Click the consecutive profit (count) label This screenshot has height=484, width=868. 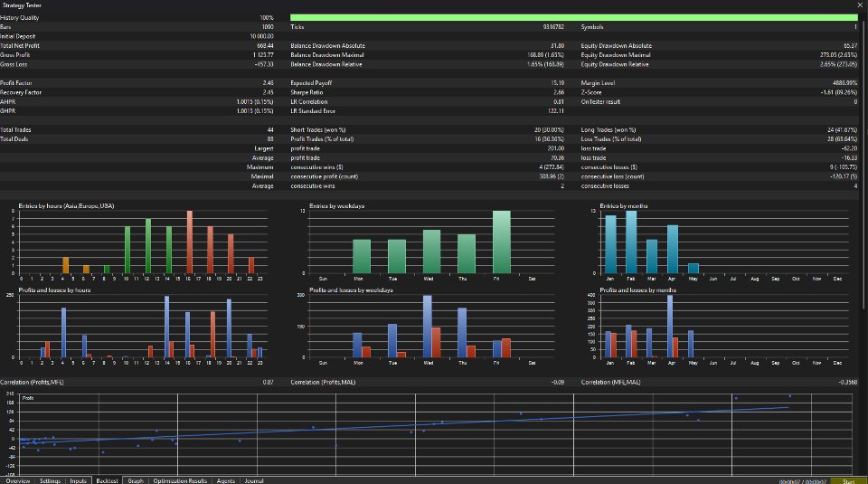click(324, 176)
